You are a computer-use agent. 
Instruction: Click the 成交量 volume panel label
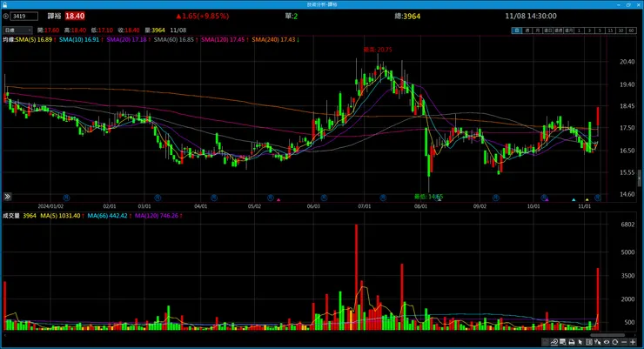pos(11,216)
